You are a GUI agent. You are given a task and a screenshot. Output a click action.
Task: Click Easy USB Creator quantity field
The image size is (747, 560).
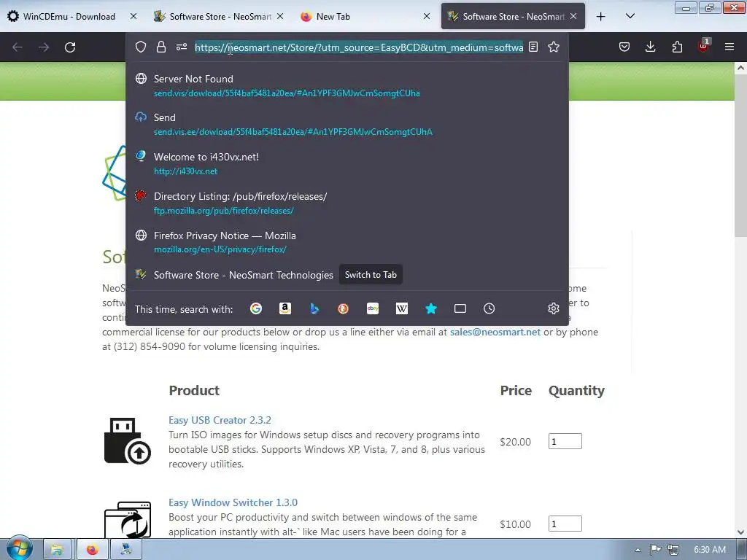[x=565, y=441]
